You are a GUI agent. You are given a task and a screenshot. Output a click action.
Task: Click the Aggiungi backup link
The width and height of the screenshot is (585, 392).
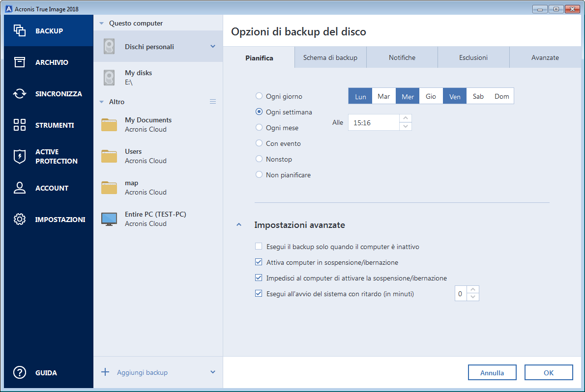pos(142,372)
